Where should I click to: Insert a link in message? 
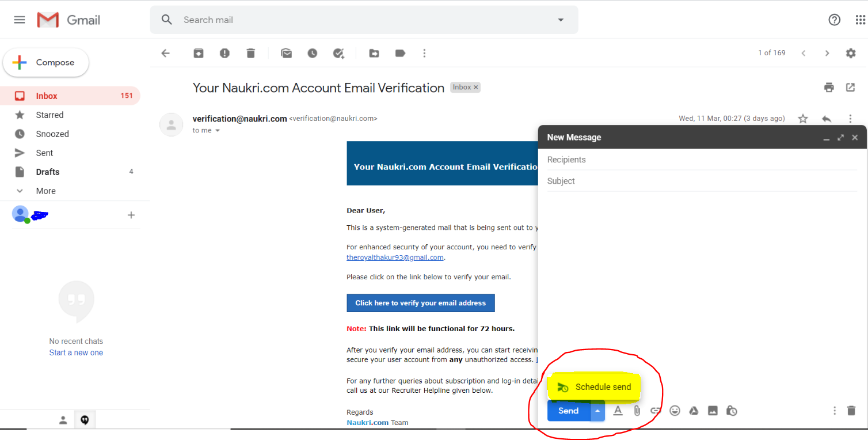tap(656, 411)
